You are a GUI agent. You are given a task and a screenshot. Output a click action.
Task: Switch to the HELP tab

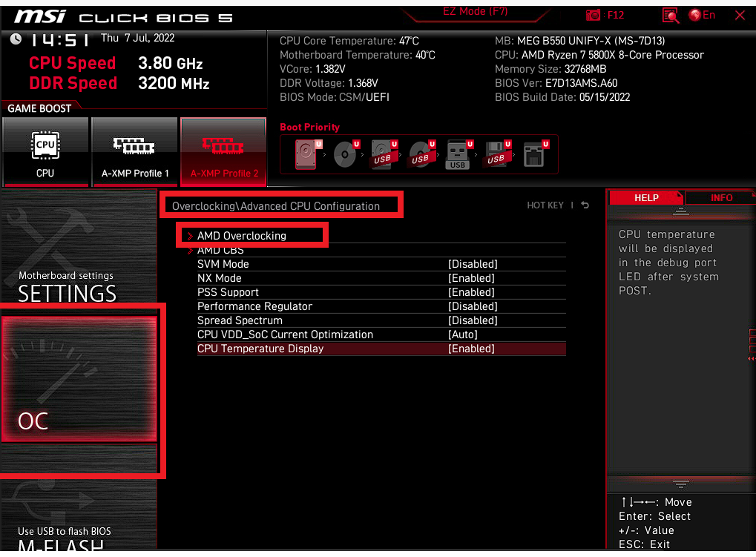[x=646, y=197]
